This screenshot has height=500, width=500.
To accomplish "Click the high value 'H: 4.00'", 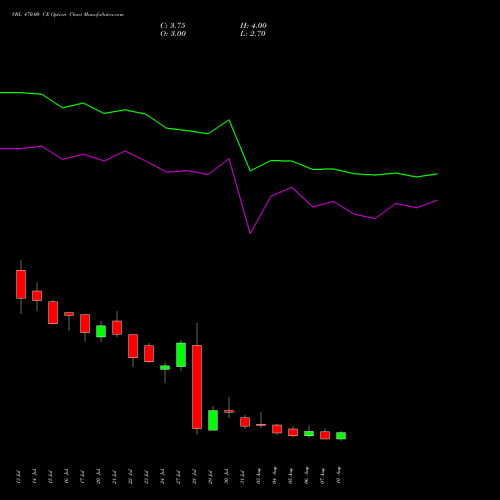I will [x=253, y=26].
